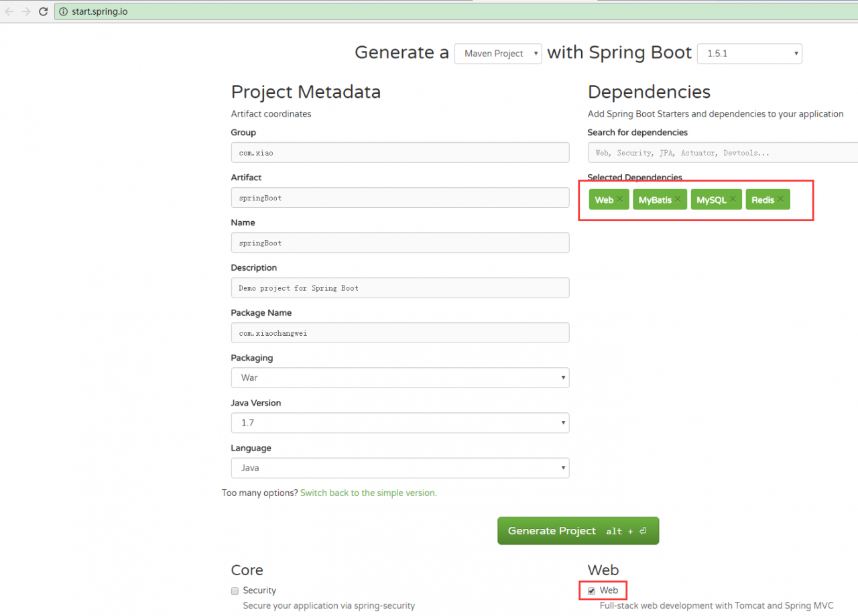Click the Selected Dependencies label
Screen dimensions: 858x616
[x=635, y=178]
